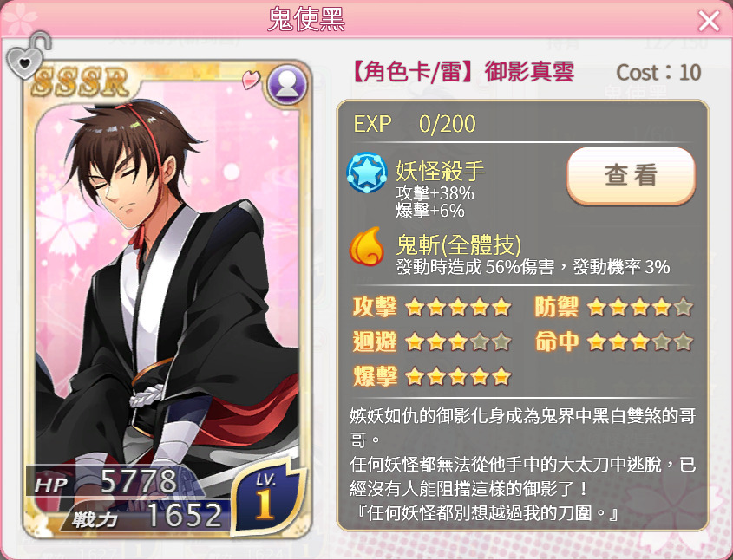
Task: Click the 迴避 star rating row
Action: tap(432, 342)
